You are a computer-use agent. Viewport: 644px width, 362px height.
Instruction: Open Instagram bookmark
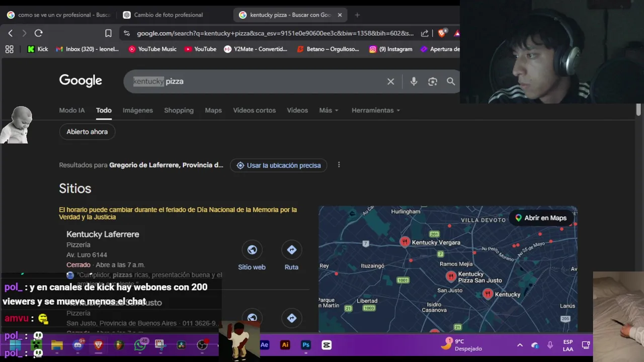[x=391, y=49]
